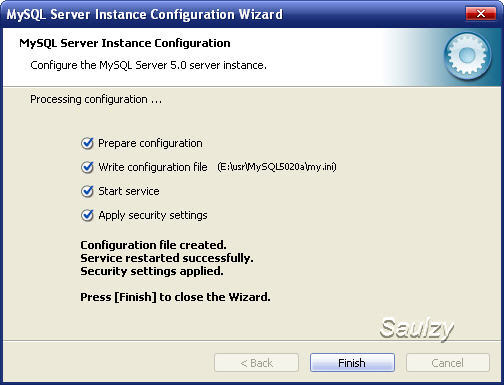The width and height of the screenshot is (504, 385).
Task: Click the MySQL Server Instance Configuration heading
Action: (125, 43)
